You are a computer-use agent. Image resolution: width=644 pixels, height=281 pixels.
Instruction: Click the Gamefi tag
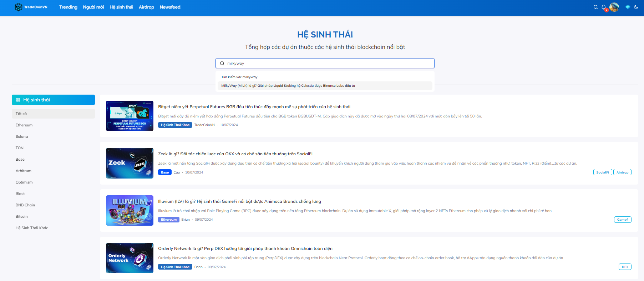coord(623,220)
